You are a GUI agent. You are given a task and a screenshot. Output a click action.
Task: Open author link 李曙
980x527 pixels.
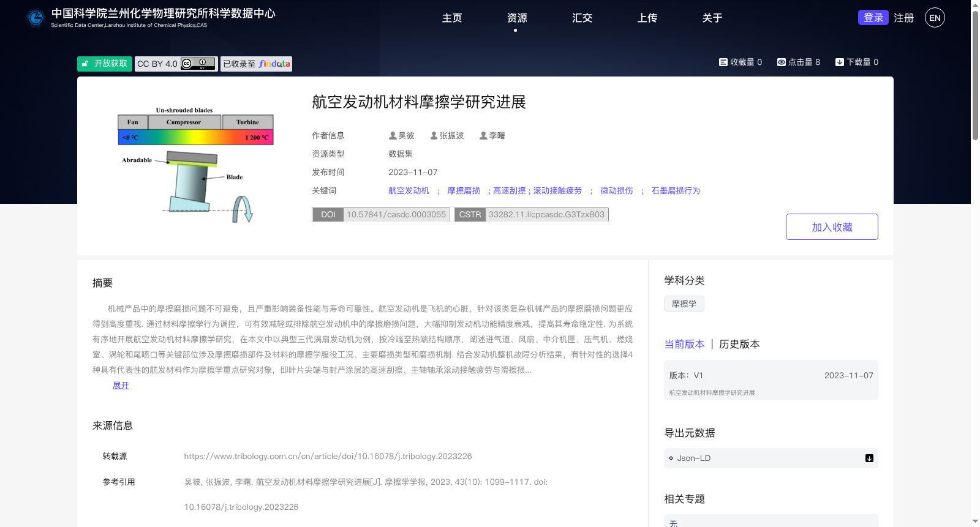(x=497, y=135)
